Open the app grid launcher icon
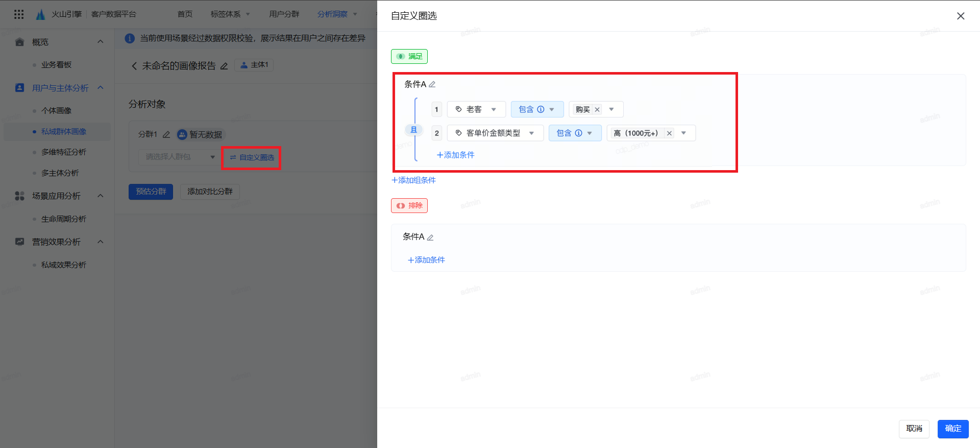The width and height of the screenshot is (980, 448). click(19, 14)
